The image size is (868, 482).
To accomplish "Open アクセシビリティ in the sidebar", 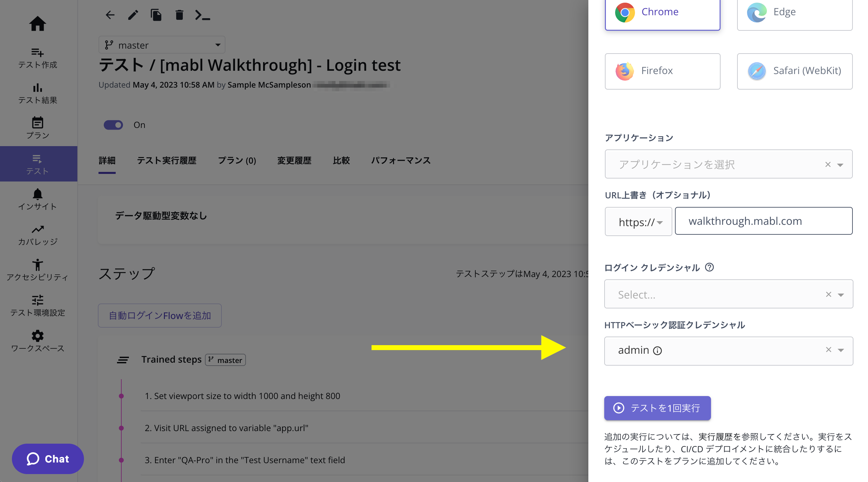I will pyautogui.click(x=37, y=270).
